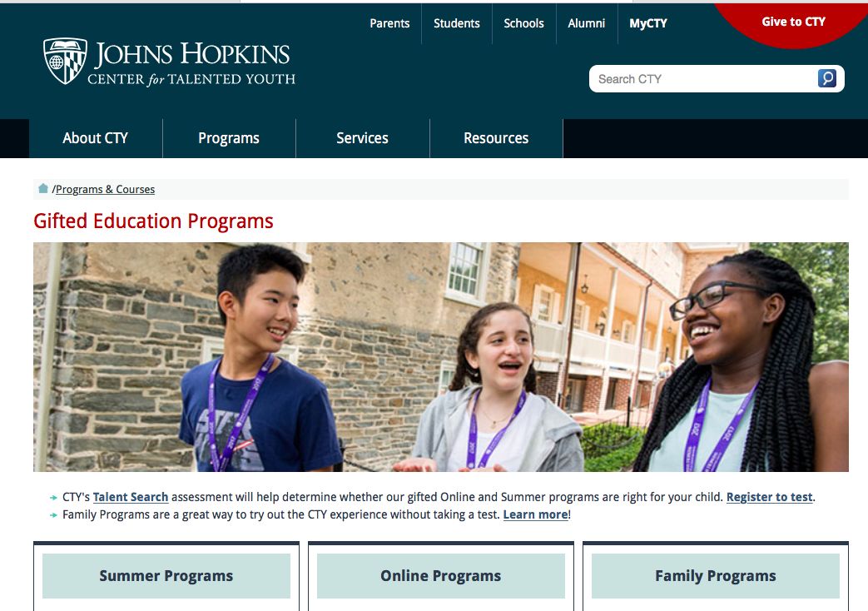Screen dimensions: 868x611
Task: Click the Programs & Courses breadcrumb
Action: point(105,190)
